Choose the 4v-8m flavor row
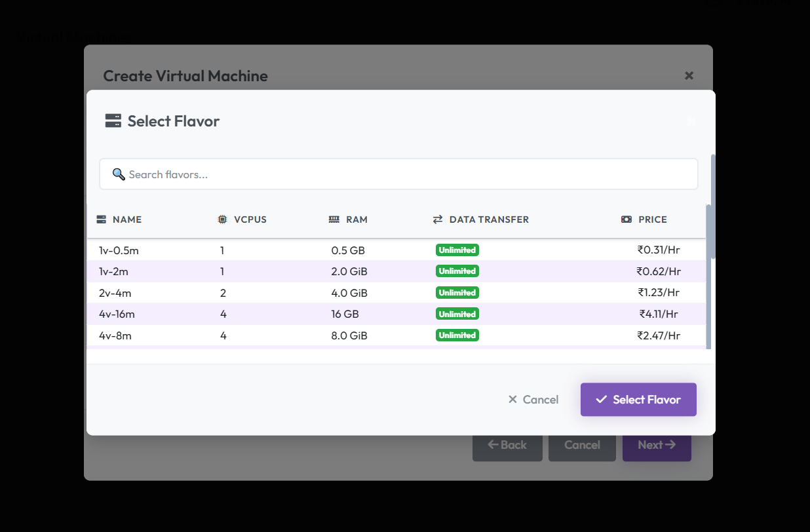Viewport: 810px width, 532px height. [x=262, y=335]
